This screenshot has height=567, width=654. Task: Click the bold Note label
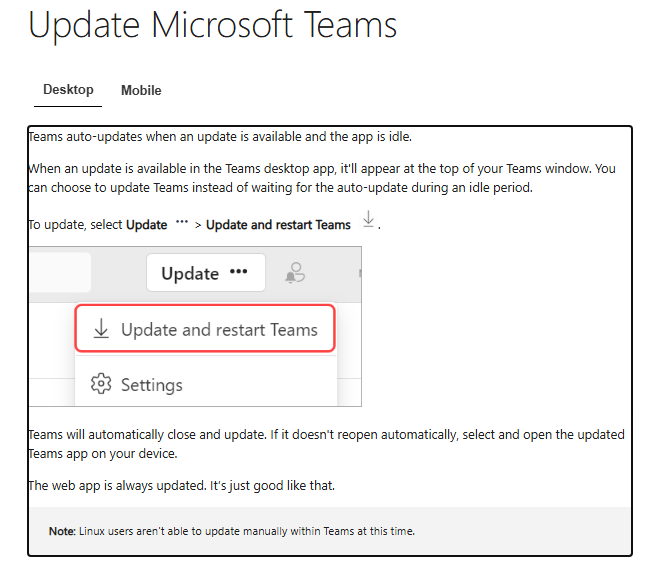tap(62, 531)
